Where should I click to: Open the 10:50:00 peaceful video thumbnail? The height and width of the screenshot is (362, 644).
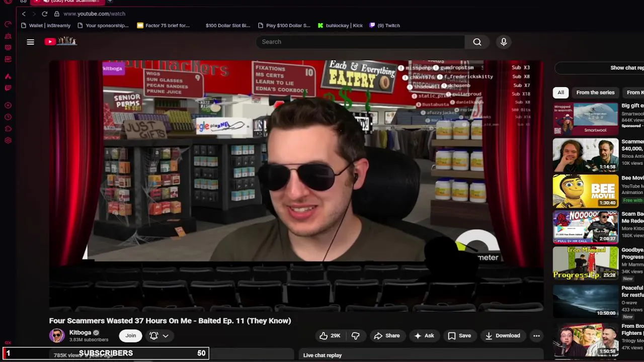(586, 301)
